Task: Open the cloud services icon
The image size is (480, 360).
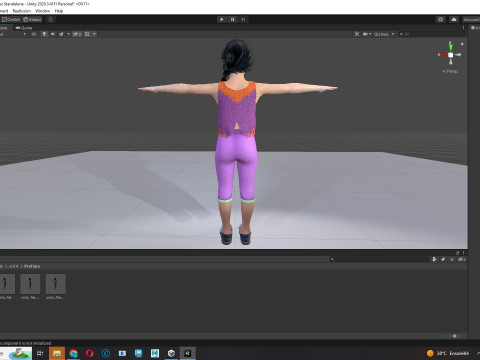Action: tap(454, 19)
